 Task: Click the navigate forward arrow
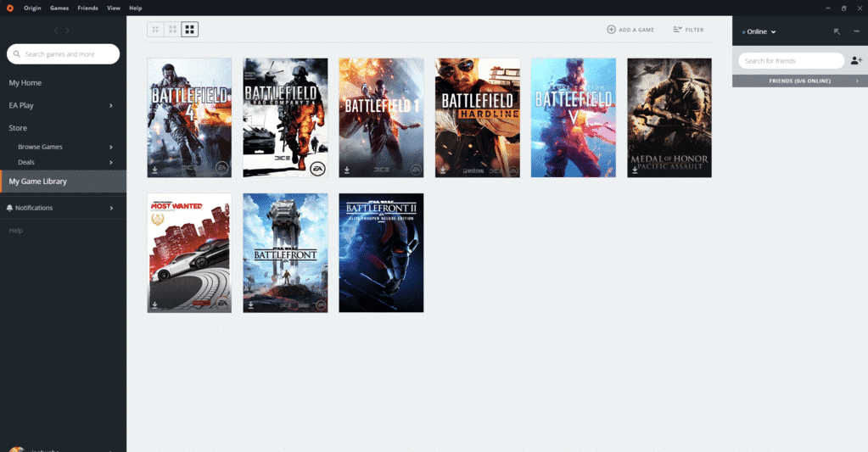point(68,31)
